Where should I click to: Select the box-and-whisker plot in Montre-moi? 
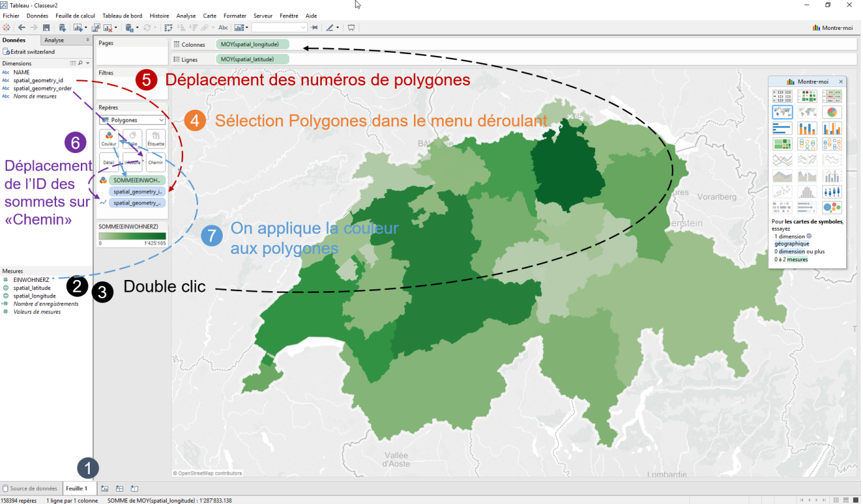click(x=832, y=192)
